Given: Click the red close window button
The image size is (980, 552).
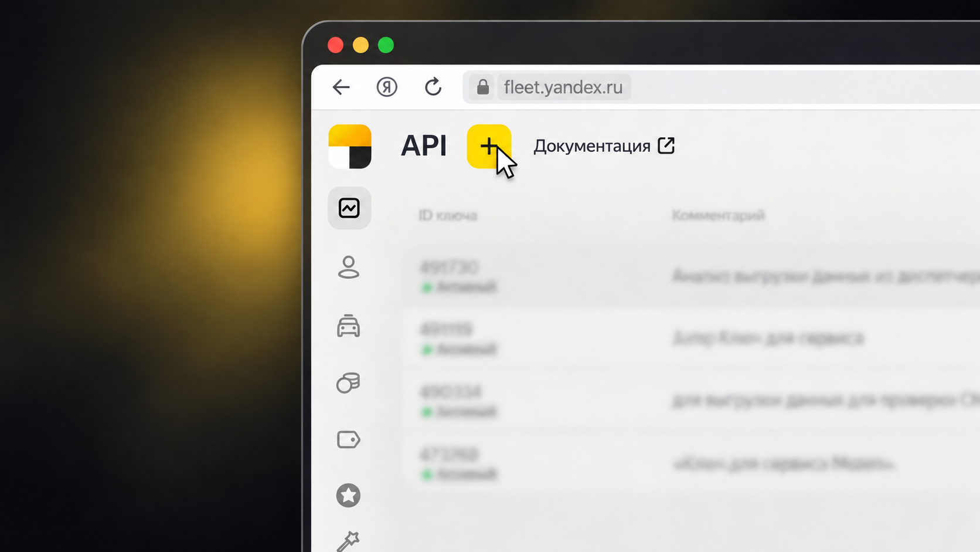Looking at the screenshot, I should pos(336,45).
